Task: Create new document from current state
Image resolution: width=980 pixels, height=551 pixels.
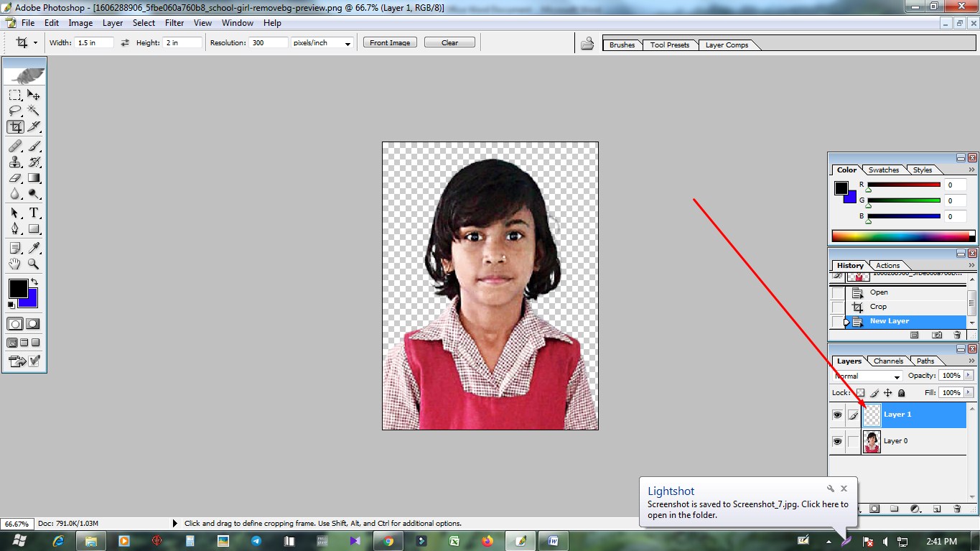Action: 914,335
